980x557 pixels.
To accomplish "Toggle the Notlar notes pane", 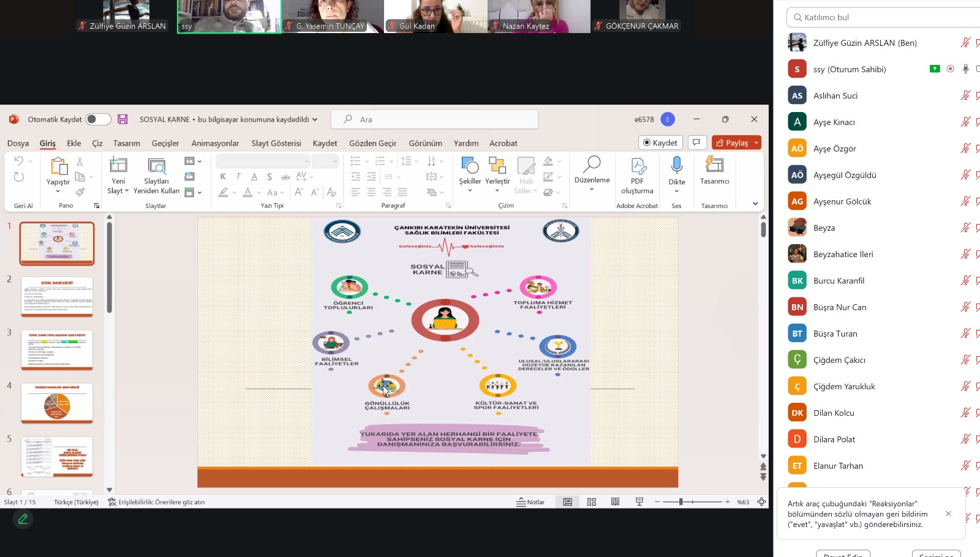I will tap(530, 502).
